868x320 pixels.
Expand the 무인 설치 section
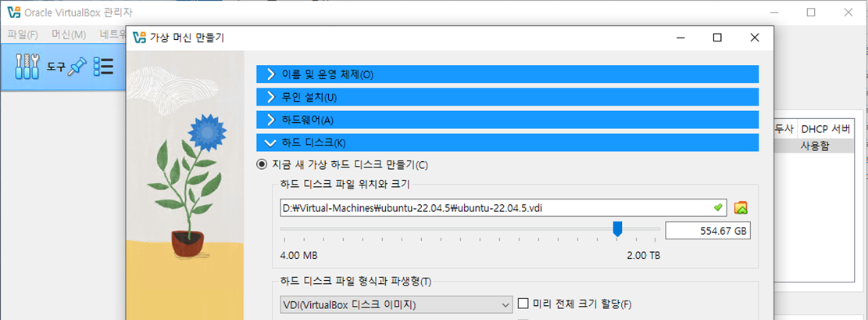pyautogui.click(x=508, y=97)
